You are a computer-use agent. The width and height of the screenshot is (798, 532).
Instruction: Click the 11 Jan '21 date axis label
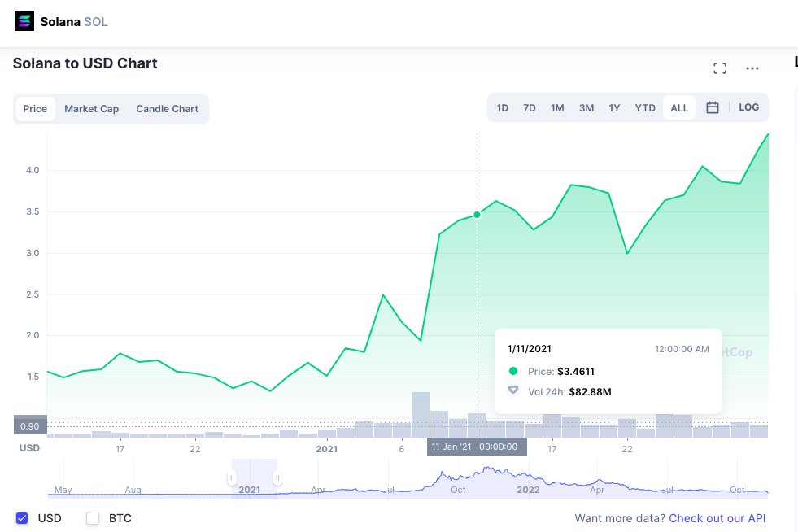tap(477, 447)
